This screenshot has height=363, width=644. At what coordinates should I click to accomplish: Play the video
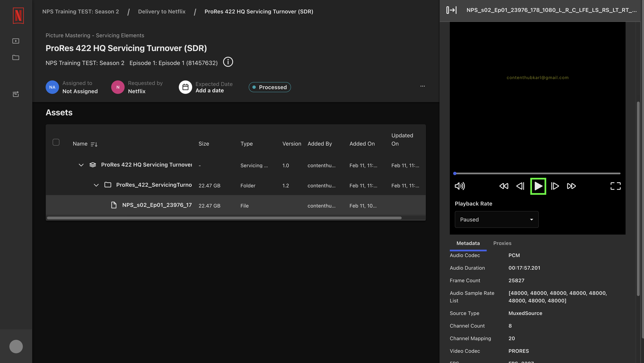point(538,186)
